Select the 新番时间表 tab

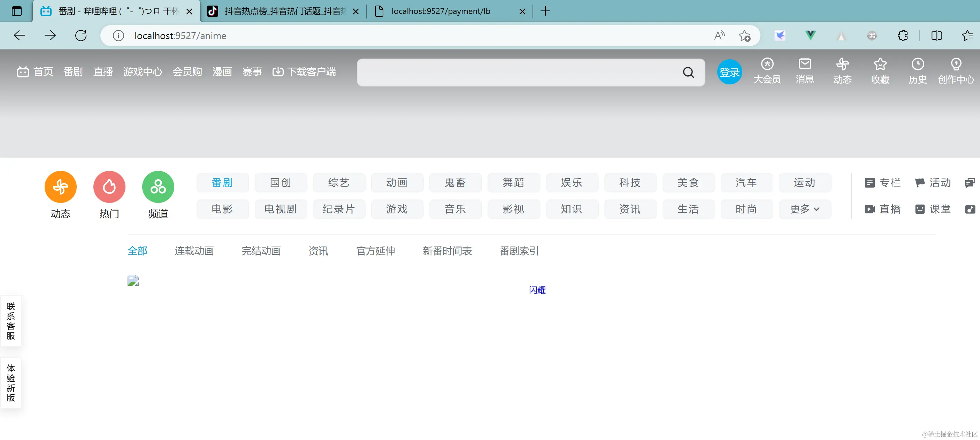[x=447, y=251]
